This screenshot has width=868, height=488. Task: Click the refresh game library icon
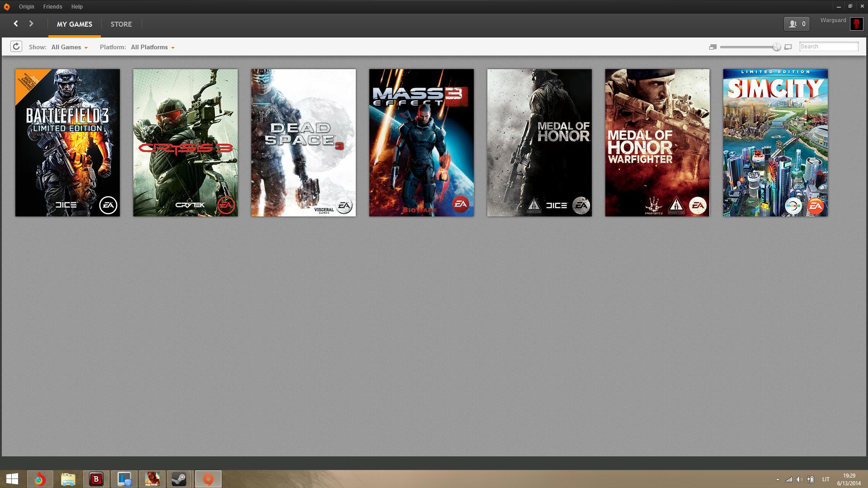(16, 47)
